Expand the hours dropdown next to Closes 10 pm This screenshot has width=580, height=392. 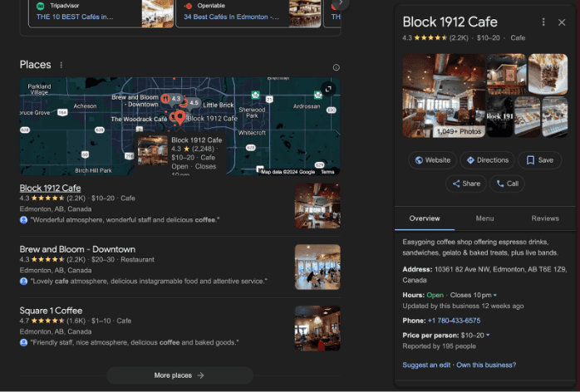tap(495, 295)
